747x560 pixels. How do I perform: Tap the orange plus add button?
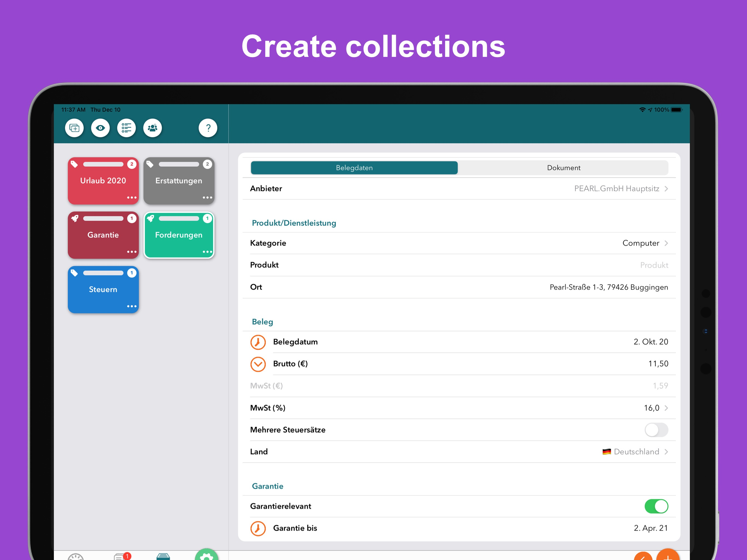pos(668,555)
